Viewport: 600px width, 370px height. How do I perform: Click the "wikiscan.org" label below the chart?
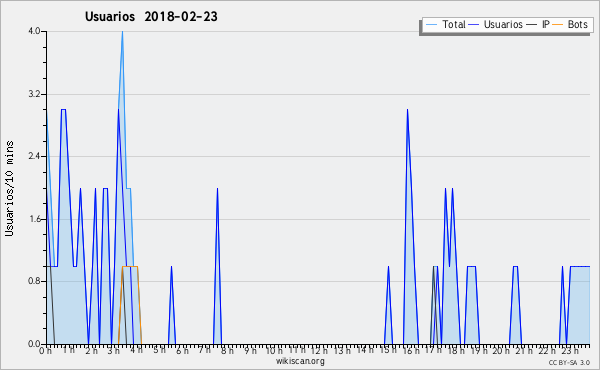[x=300, y=361]
